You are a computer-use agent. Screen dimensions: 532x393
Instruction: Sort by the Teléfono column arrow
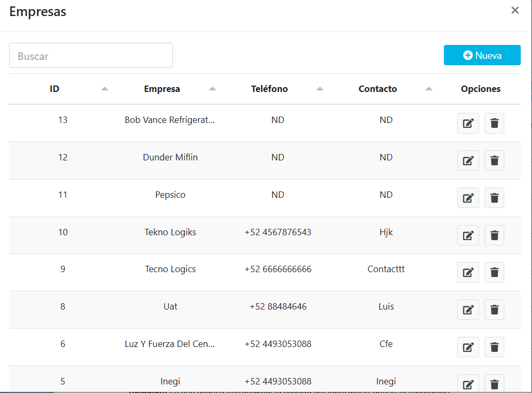[x=320, y=89]
